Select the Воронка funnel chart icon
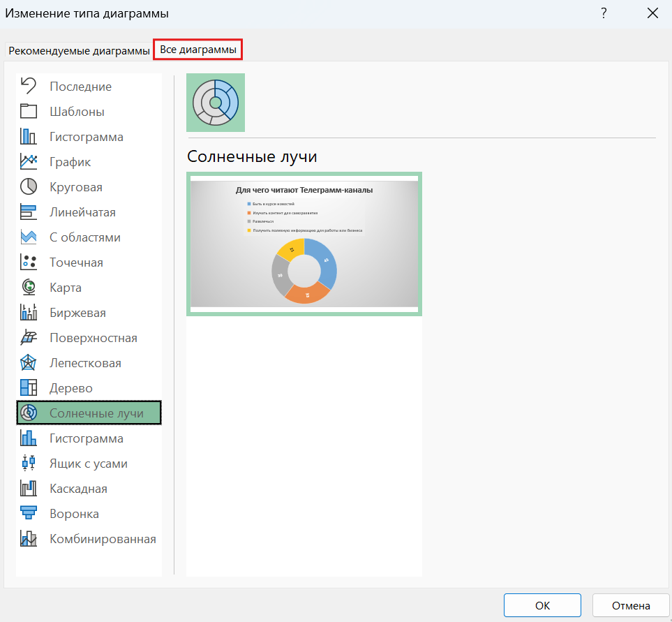Screen dimensions: 672x622 [x=29, y=514]
